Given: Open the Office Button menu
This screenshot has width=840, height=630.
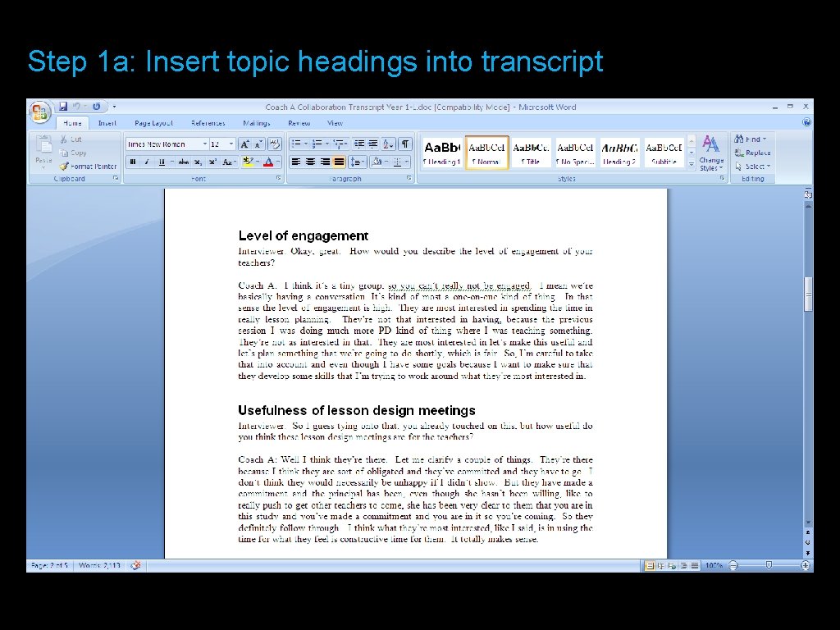Looking at the screenshot, I should click(x=39, y=112).
